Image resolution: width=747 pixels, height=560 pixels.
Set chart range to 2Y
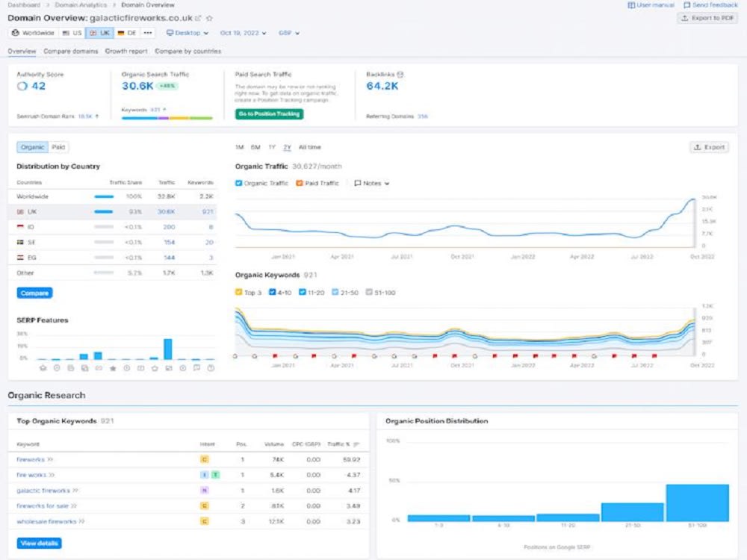(288, 147)
